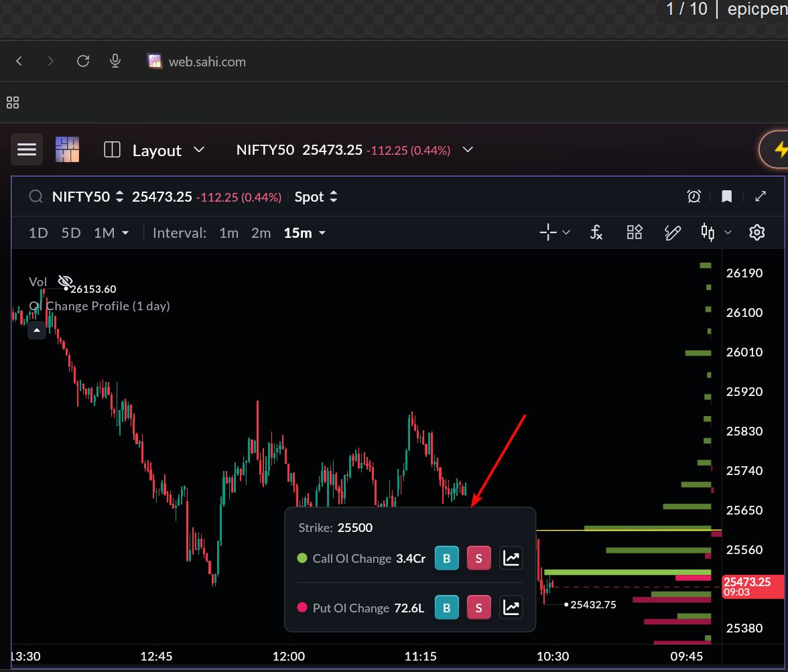
Task: Open the browser apps grid icon
Action: 13,103
